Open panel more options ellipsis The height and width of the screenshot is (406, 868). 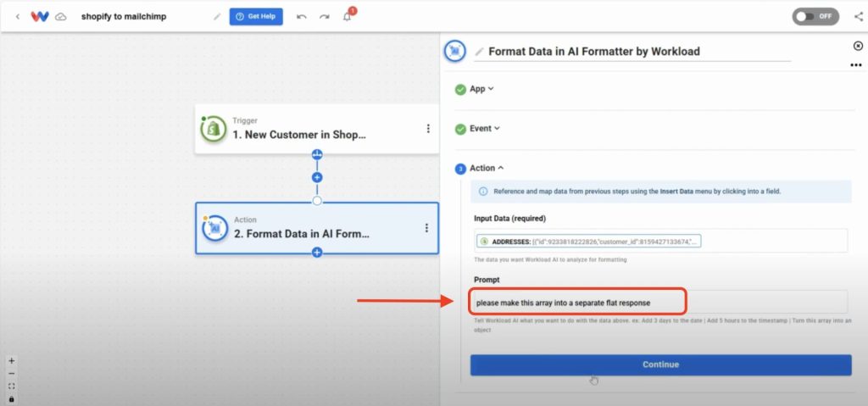856,64
